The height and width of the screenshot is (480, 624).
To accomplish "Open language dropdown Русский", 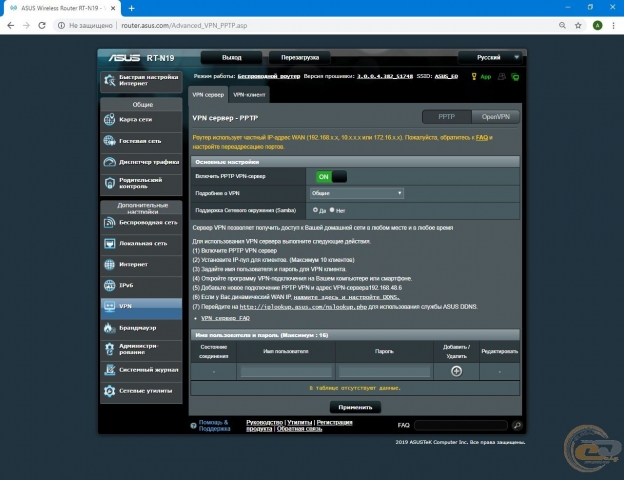I will (x=492, y=57).
